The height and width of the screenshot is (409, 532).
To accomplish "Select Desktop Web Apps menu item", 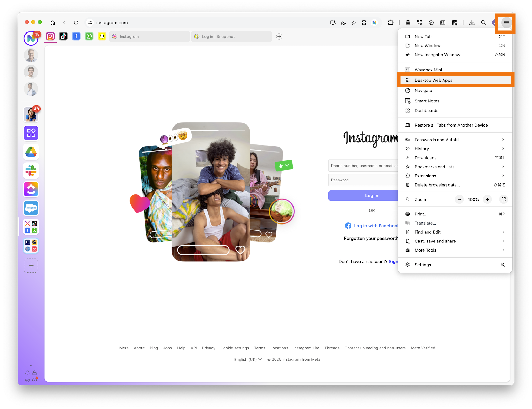I will [455, 80].
